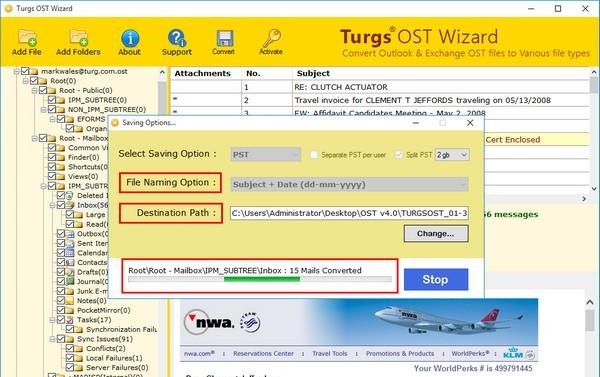Collapse the NON_IPM_SUBTREE(0) node

tap(43, 109)
